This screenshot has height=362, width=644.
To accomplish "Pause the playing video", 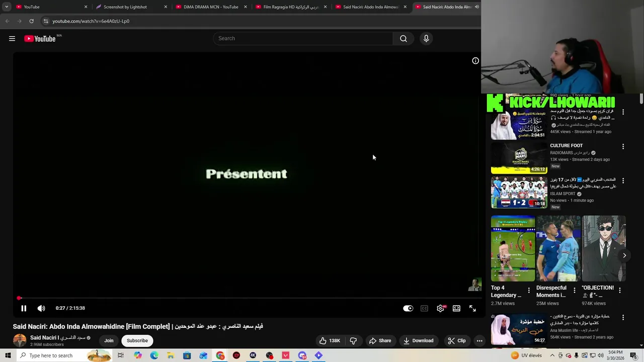I will pyautogui.click(x=24, y=308).
